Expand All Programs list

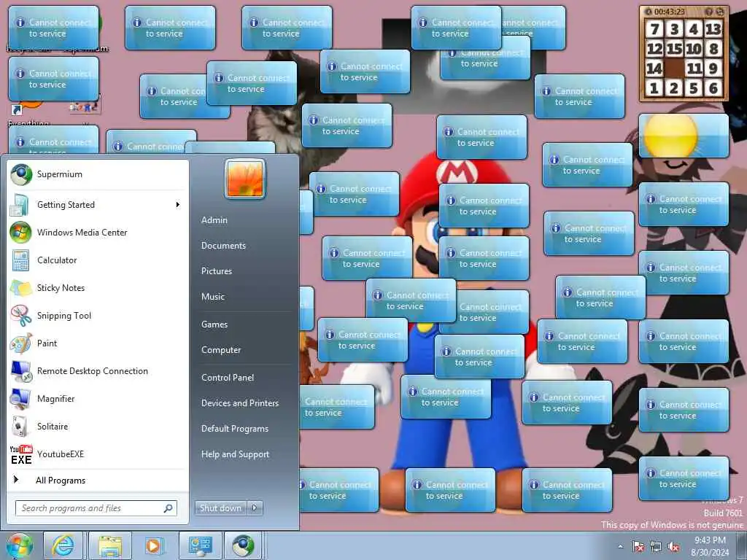click(x=98, y=480)
